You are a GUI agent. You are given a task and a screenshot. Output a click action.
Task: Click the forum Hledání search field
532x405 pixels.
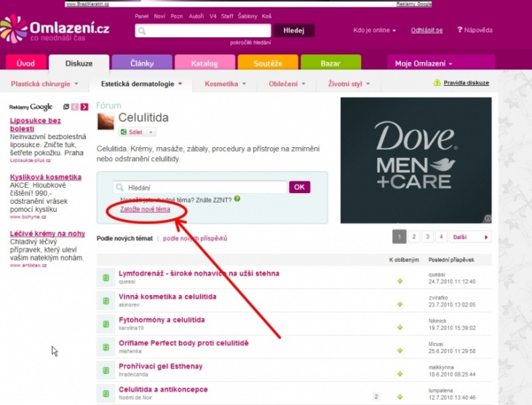[200, 187]
